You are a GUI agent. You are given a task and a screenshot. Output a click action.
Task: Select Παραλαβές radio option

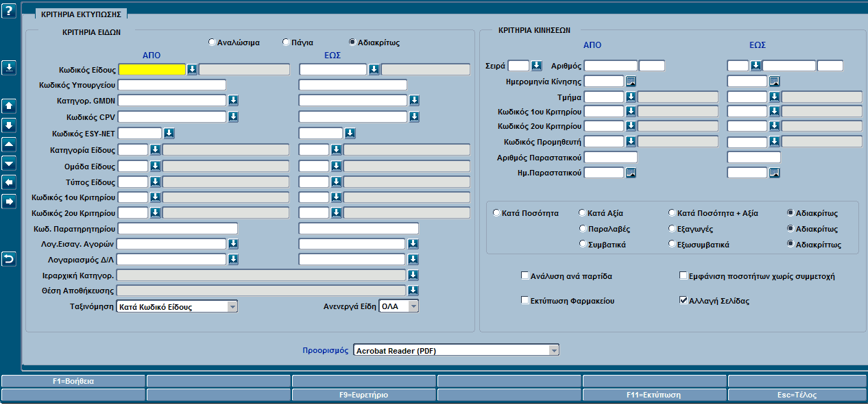pyautogui.click(x=583, y=229)
